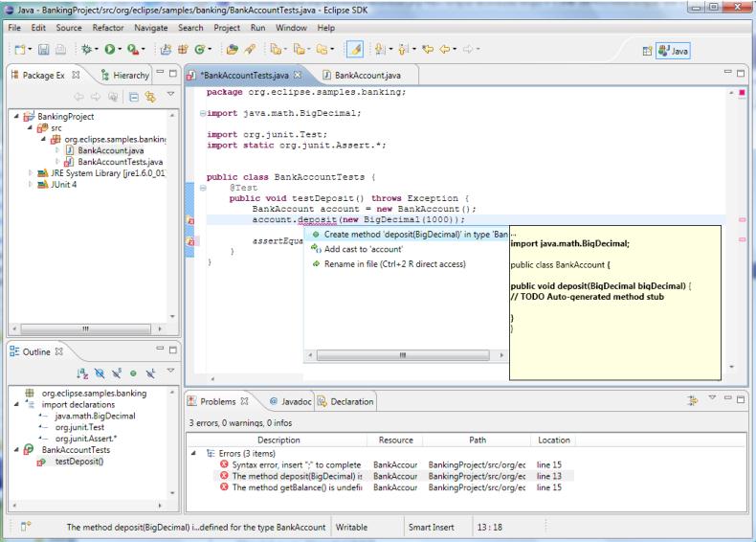Click New Java Project toolbar icon

tap(166, 49)
